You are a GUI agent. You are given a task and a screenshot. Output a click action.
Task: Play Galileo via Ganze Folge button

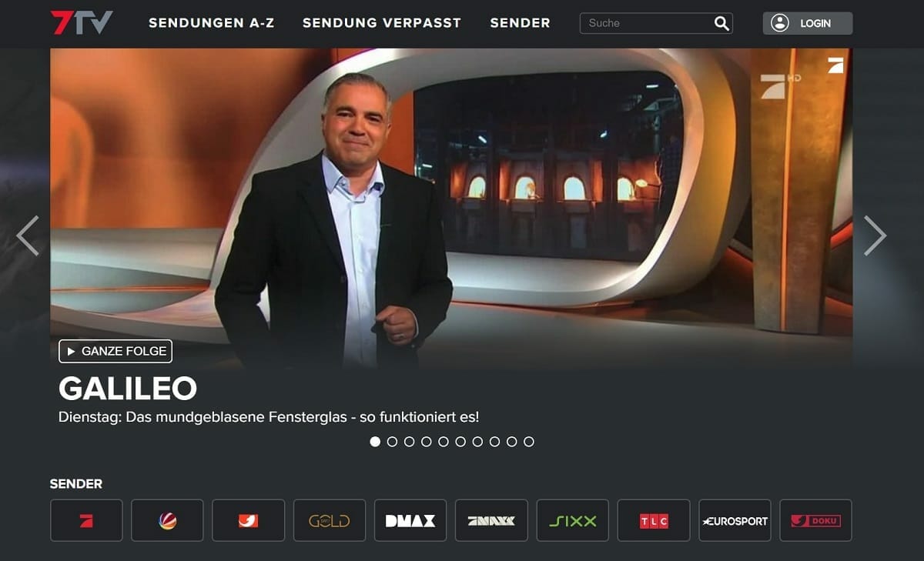coord(115,351)
